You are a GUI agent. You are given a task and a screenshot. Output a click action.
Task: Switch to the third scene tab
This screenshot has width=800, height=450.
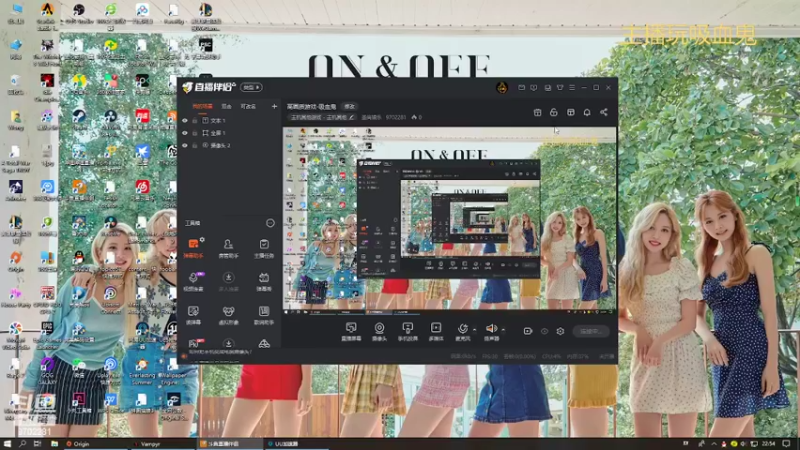click(248, 106)
